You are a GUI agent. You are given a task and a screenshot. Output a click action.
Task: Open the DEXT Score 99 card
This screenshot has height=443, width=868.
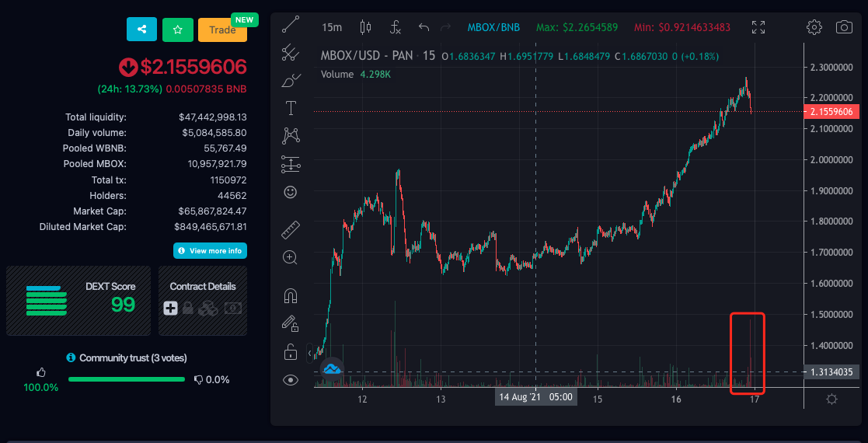(x=78, y=301)
